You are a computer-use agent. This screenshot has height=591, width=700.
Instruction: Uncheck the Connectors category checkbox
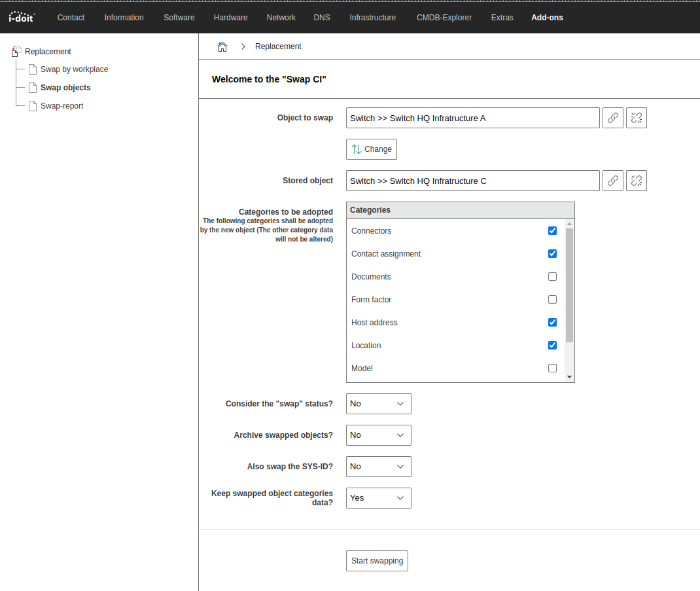click(x=552, y=230)
